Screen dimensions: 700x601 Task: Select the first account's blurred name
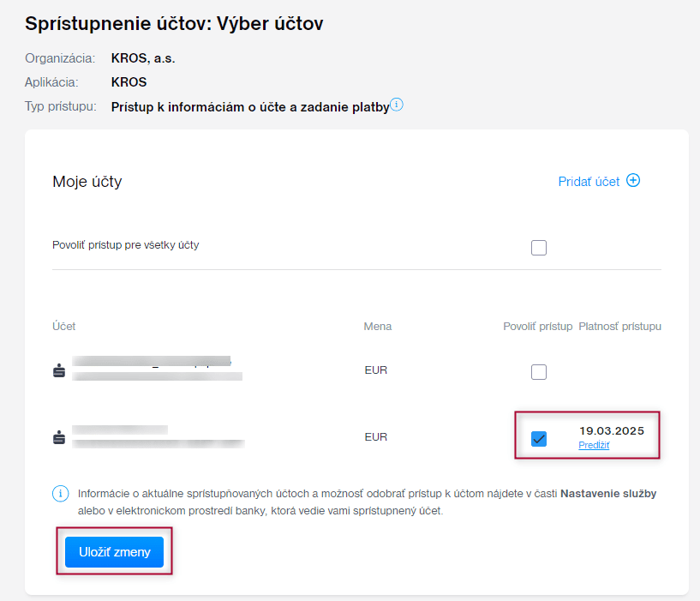point(152,360)
